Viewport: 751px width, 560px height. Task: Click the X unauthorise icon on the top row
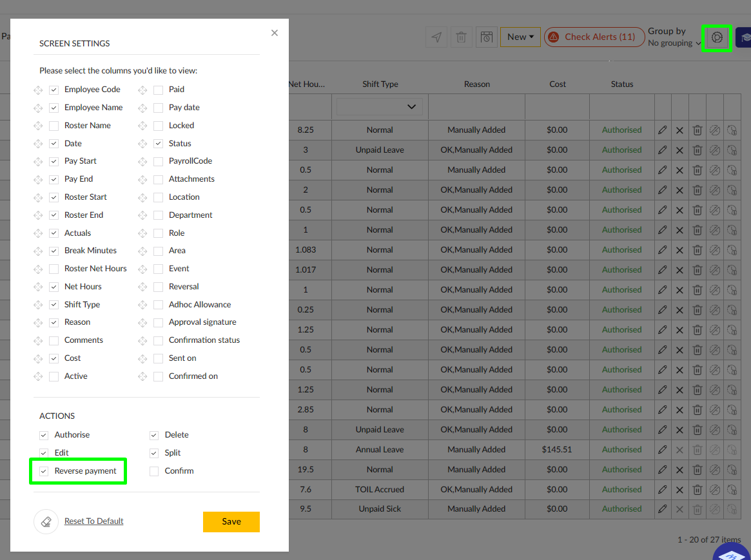click(x=679, y=130)
